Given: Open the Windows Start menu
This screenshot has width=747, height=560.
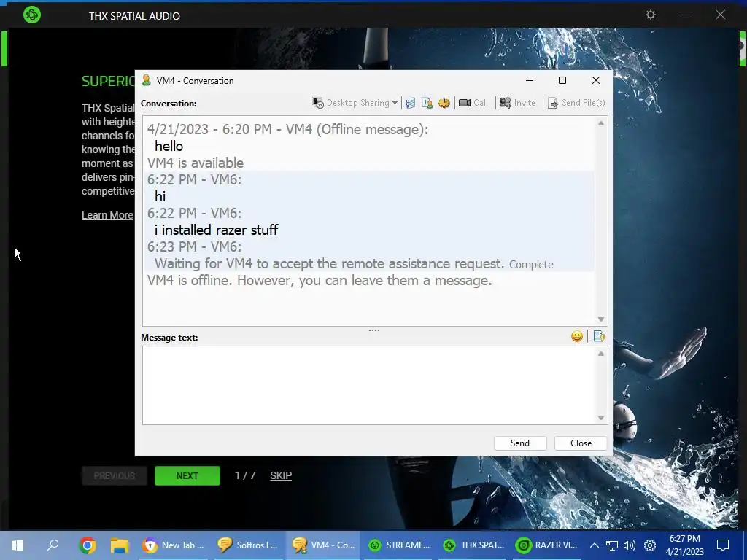Looking at the screenshot, I should [18, 545].
